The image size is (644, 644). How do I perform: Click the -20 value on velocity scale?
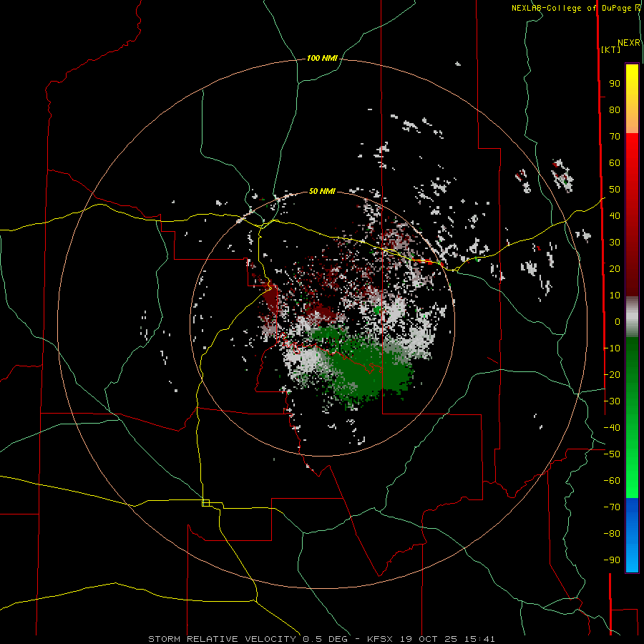tap(612, 375)
